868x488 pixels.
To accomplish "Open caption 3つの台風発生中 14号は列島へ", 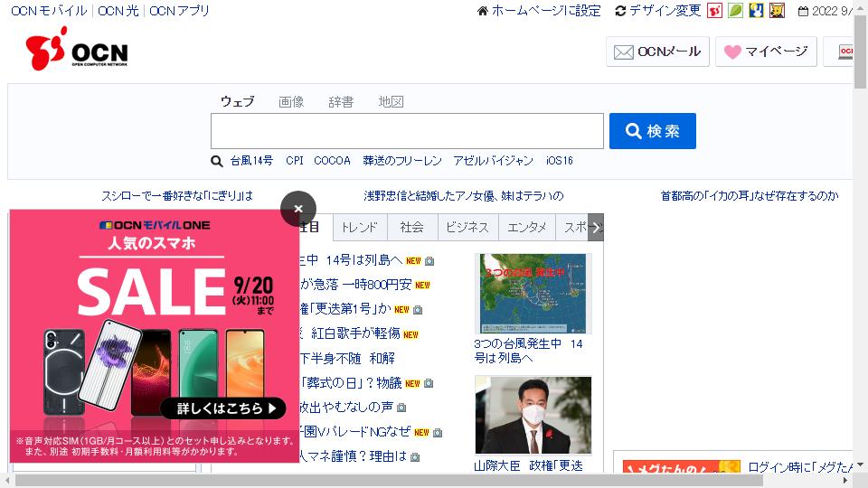I will pos(529,351).
